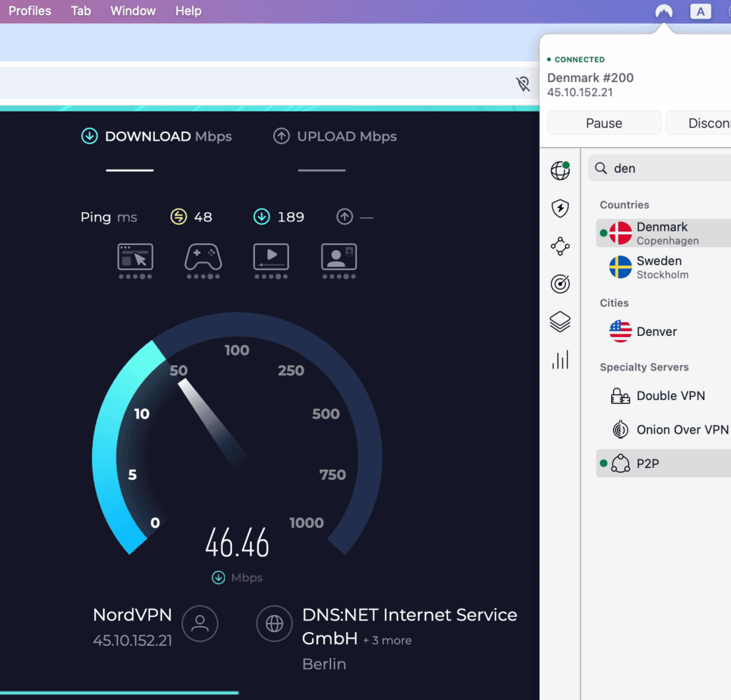
Task: Open the stacked layers sidebar icon
Action: (560, 322)
